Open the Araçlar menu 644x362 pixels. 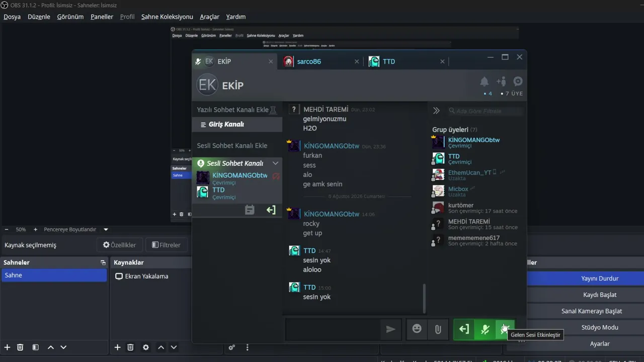pos(209,17)
